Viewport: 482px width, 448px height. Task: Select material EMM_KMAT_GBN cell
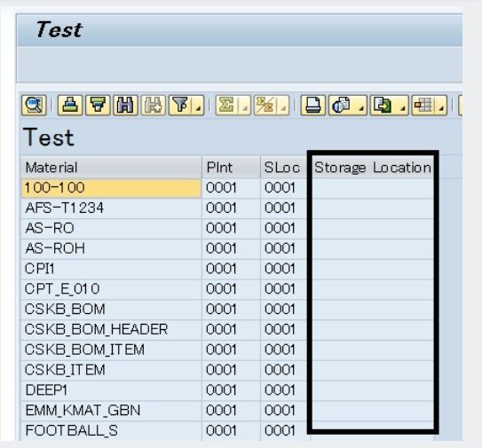tap(111, 411)
